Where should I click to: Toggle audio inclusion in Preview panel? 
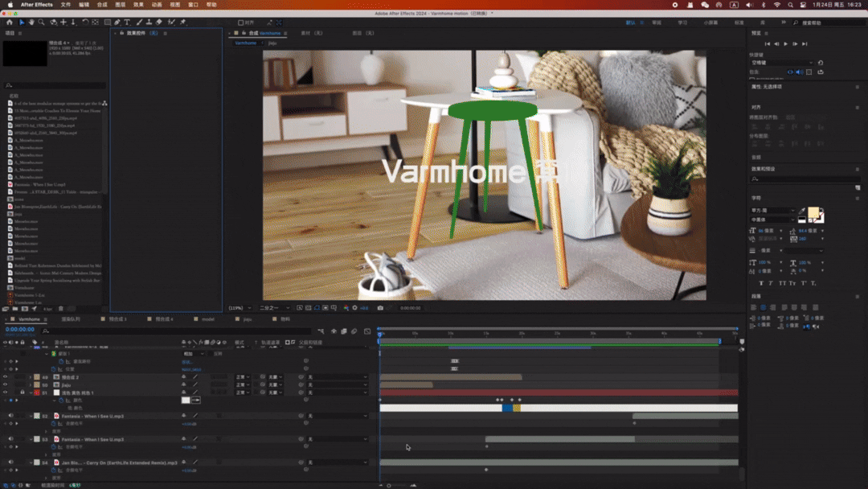click(800, 72)
